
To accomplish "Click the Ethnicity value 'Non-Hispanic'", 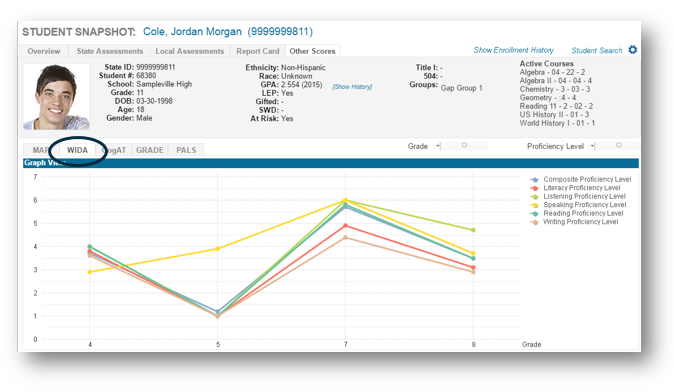I will click(303, 67).
